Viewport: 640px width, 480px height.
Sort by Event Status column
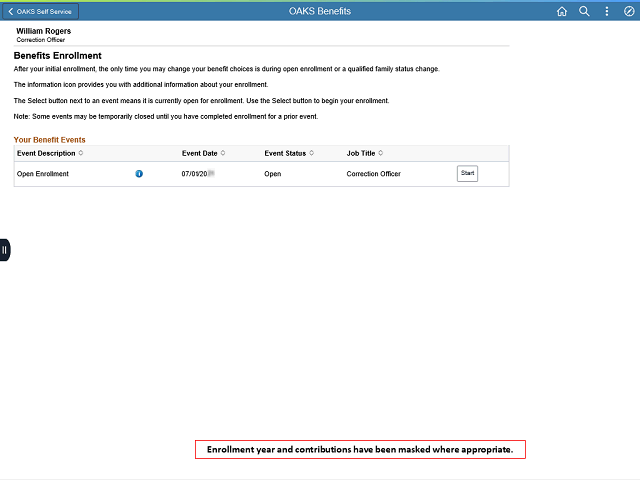pyautogui.click(x=289, y=153)
